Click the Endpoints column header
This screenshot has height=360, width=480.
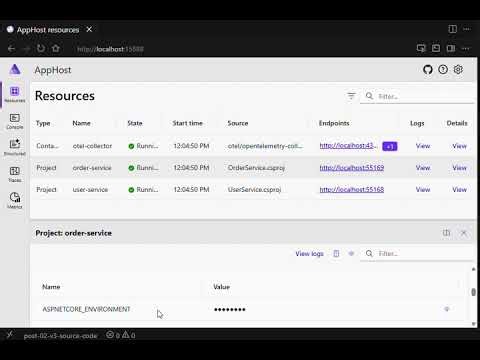(334, 123)
